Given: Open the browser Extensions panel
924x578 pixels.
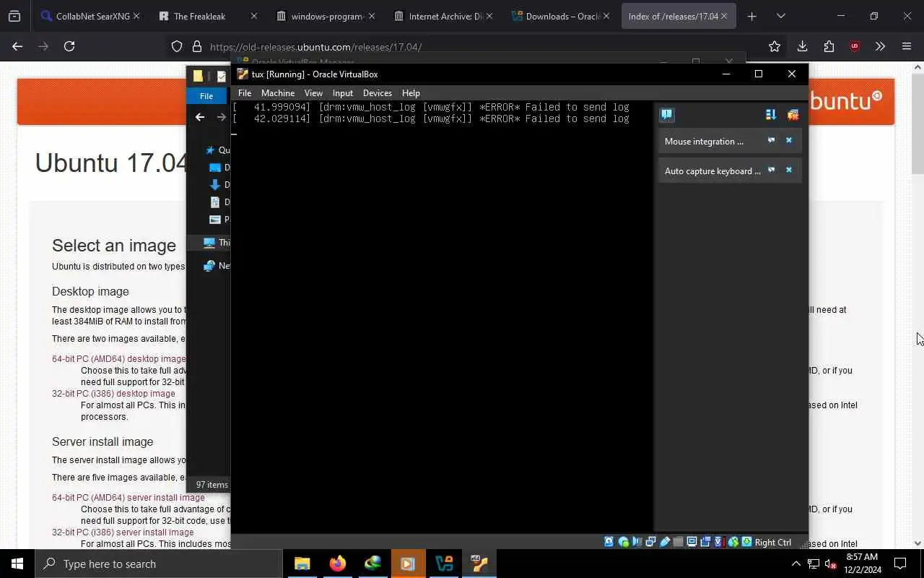Looking at the screenshot, I should coord(829,46).
